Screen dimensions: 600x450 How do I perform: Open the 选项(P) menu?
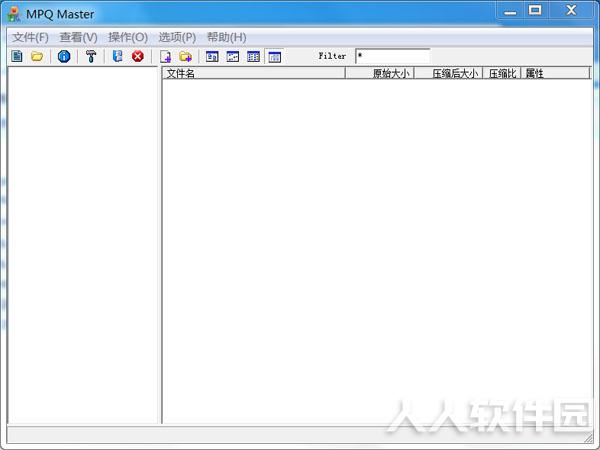tap(177, 37)
